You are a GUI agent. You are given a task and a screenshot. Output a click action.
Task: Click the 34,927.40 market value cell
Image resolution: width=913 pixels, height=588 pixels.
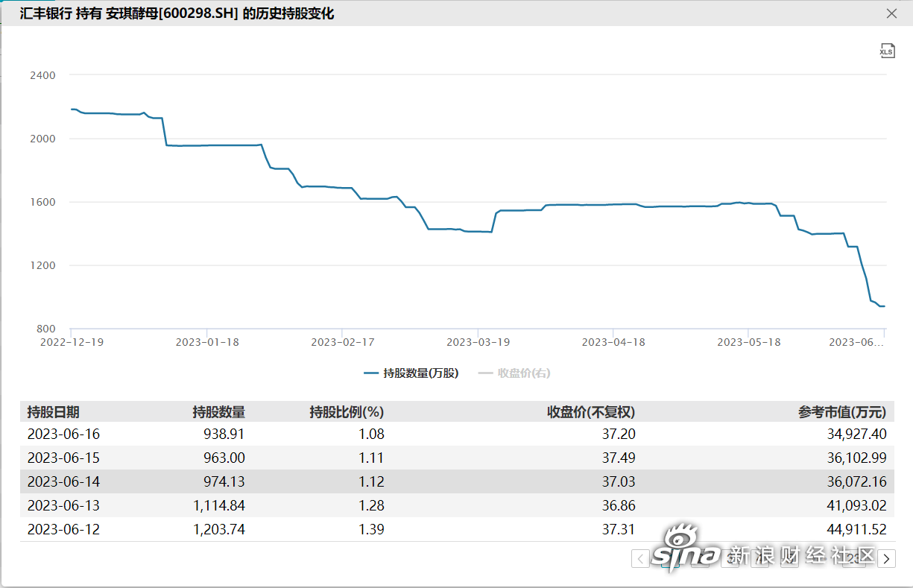pyautogui.click(x=857, y=434)
